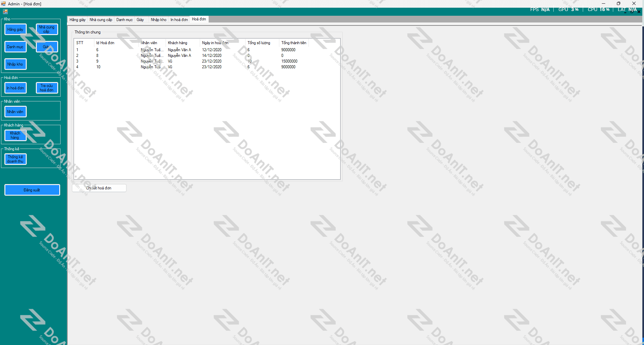Screen dimensions: 644x345
Task: Click the Nhân viên column header
Action: (152, 43)
